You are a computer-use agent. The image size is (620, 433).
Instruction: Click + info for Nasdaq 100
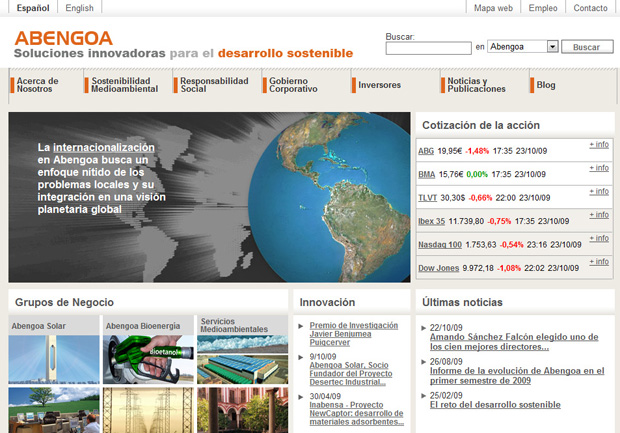(599, 238)
